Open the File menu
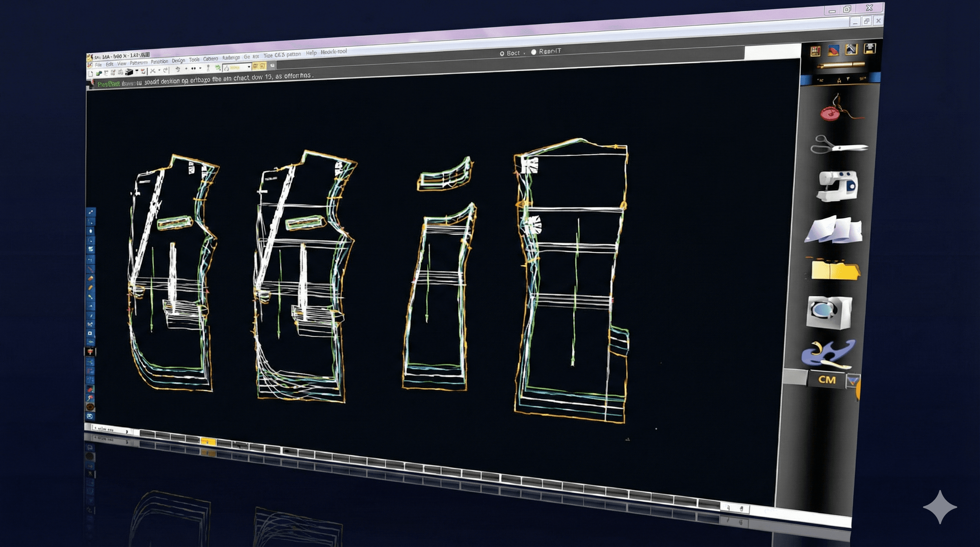This screenshot has height=547, width=980. [x=98, y=65]
